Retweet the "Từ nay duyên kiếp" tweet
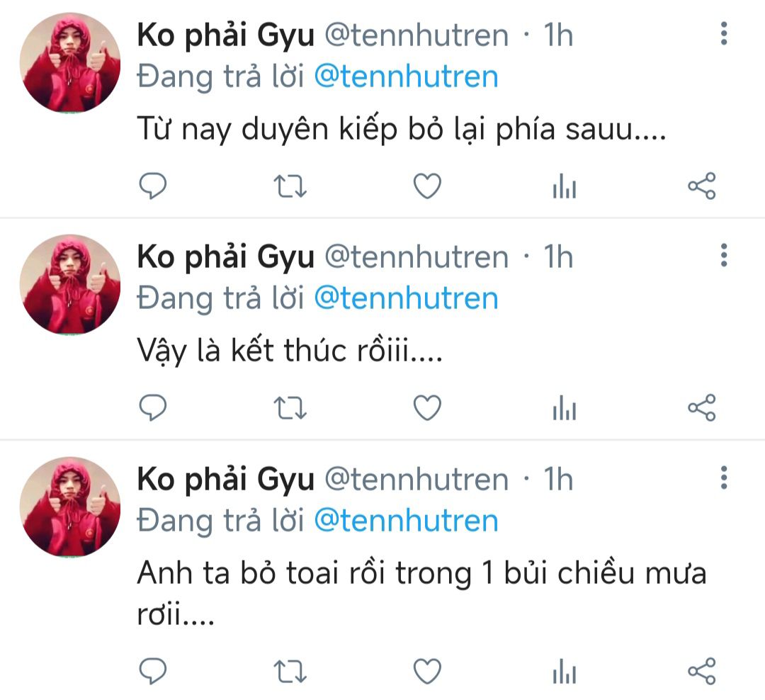Screen dimensions: 765x700 [290, 186]
